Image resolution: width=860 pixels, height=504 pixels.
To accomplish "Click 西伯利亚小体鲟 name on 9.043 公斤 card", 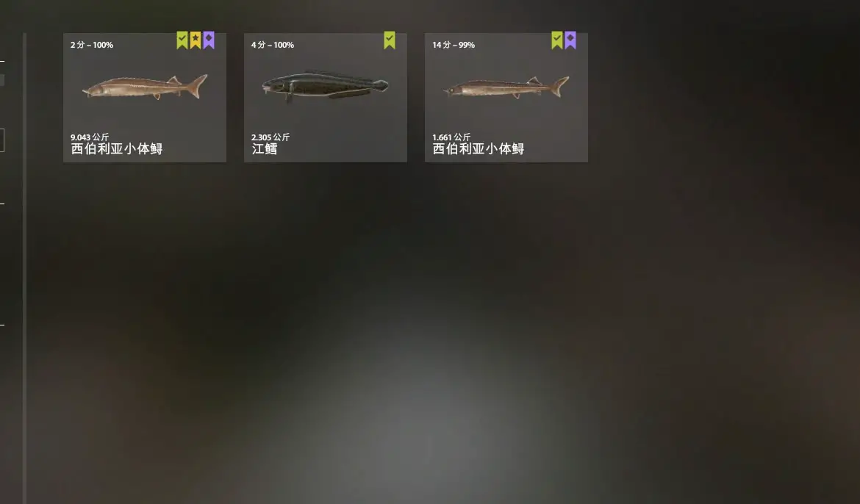I will pos(116,148).
